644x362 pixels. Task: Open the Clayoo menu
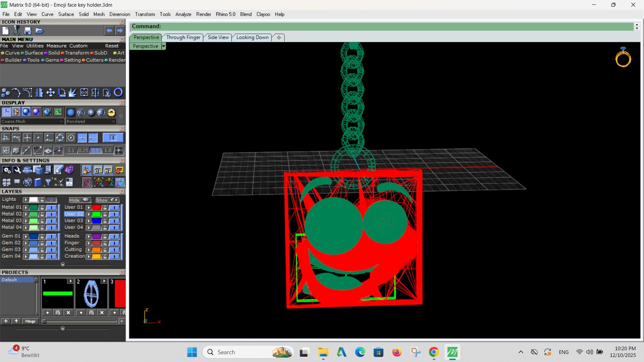(263, 14)
